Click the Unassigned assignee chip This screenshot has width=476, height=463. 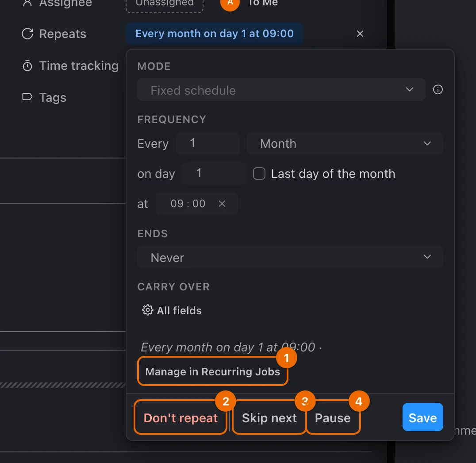(165, 4)
